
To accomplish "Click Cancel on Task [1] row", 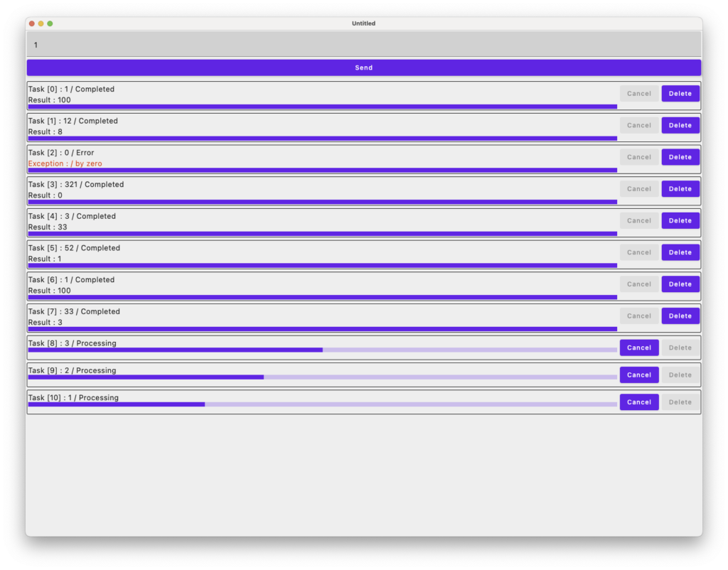I will coord(639,125).
